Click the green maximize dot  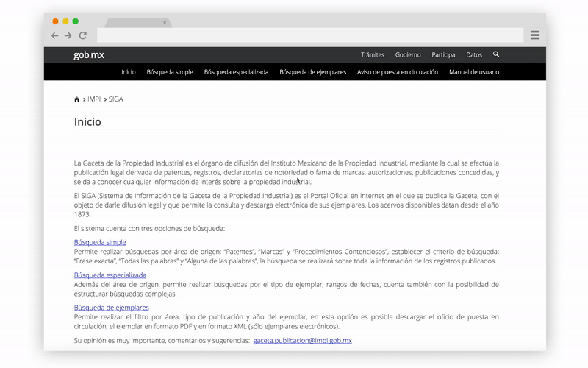76,21
